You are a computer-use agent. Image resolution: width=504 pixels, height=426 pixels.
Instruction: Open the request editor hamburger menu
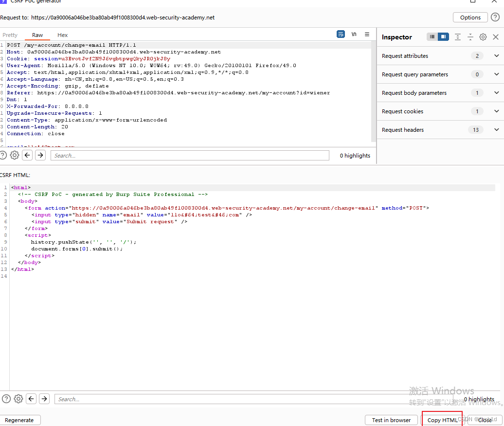click(367, 34)
